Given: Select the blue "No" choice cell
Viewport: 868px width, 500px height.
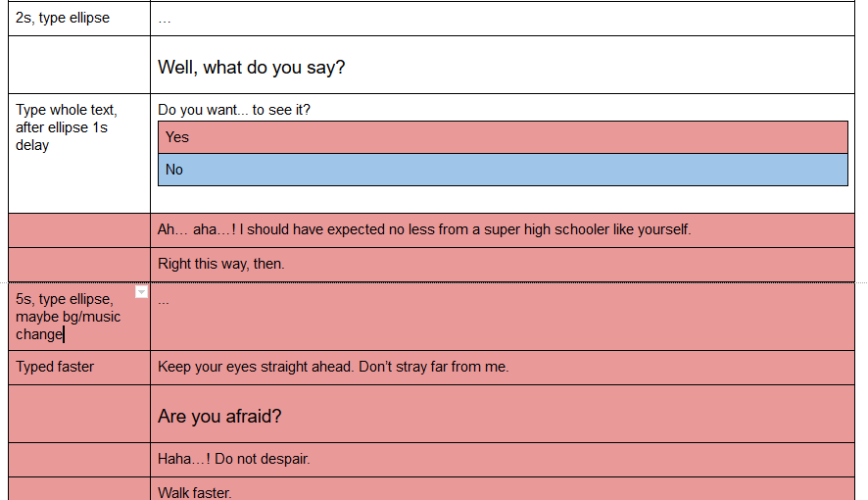Looking at the screenshot, I should pyautogui.click(x=502, y=170).
